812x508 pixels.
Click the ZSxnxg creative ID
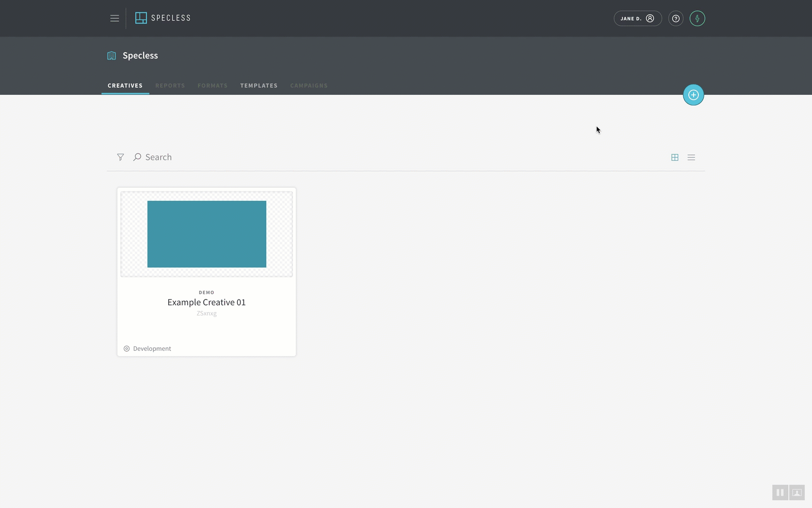coord(206,314)
